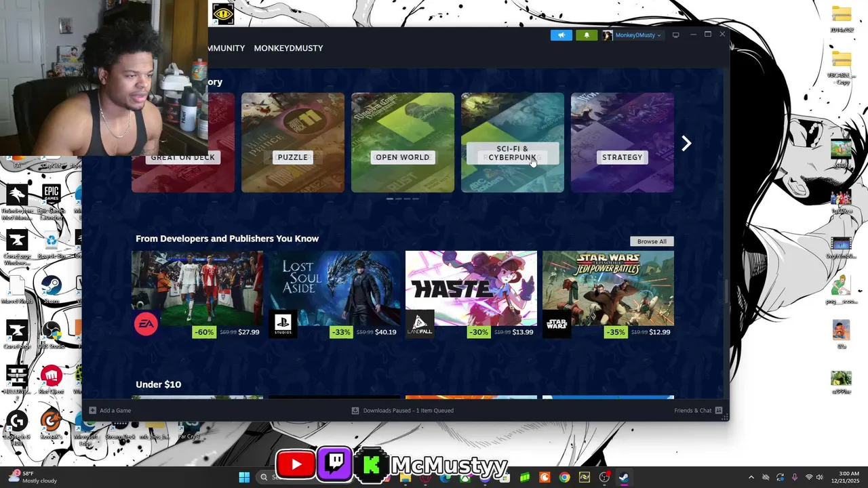This screenshot has width=868, height=488.
Task: Expand the MonkeyDMusty account dropdown
Action: pos(632,35)
